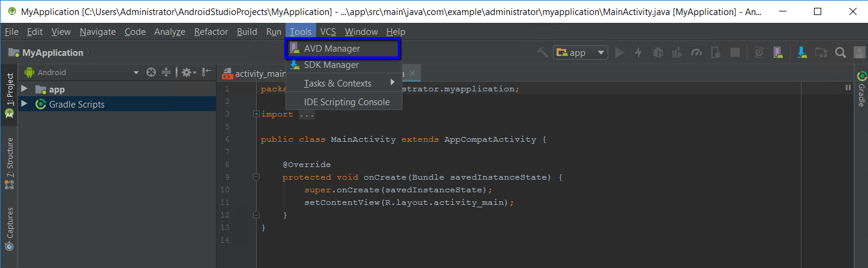Image resolution: width=868 pixels, height=268 pixels.
Task: Open SDK Manager toolbar download icon
Action: pyautogui.click(x=802, y=52)
